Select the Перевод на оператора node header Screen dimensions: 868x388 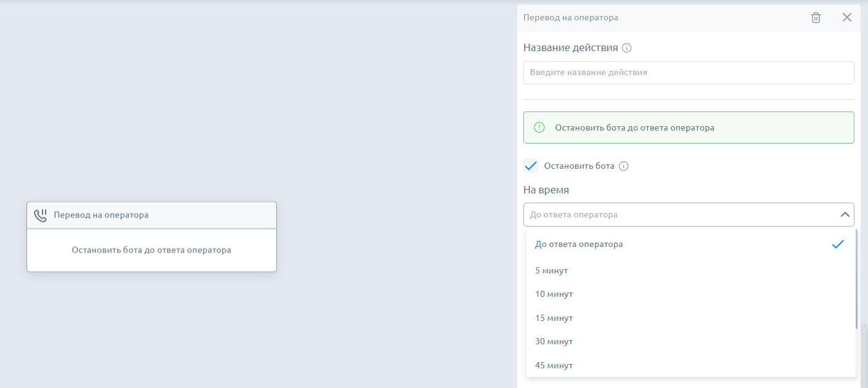[151, 216]
